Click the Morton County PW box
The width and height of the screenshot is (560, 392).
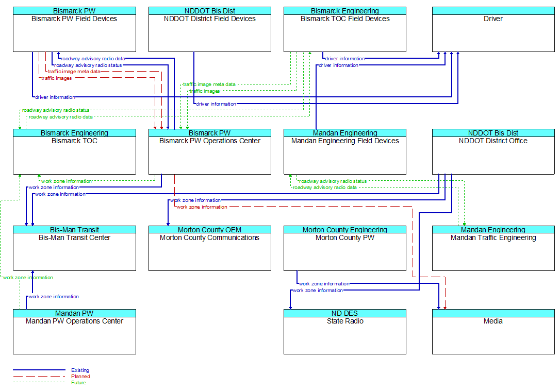coord(344,248)
